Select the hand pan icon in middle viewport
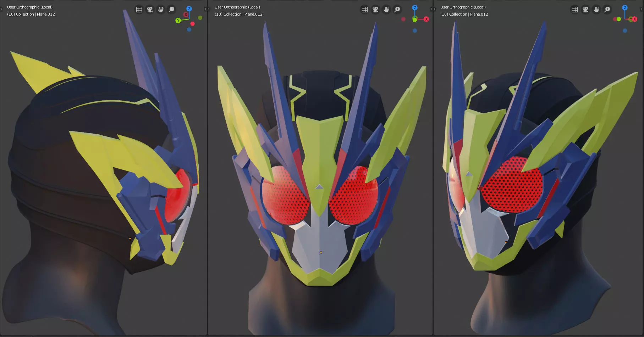Screen dimensions: 644x337 pyautogui.click(x=386, y=10)
